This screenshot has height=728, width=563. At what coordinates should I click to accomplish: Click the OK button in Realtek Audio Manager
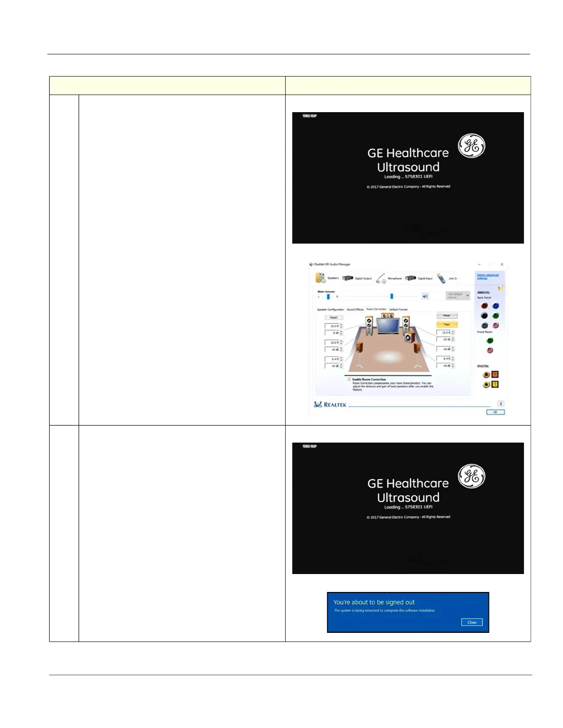pos(495,412)
